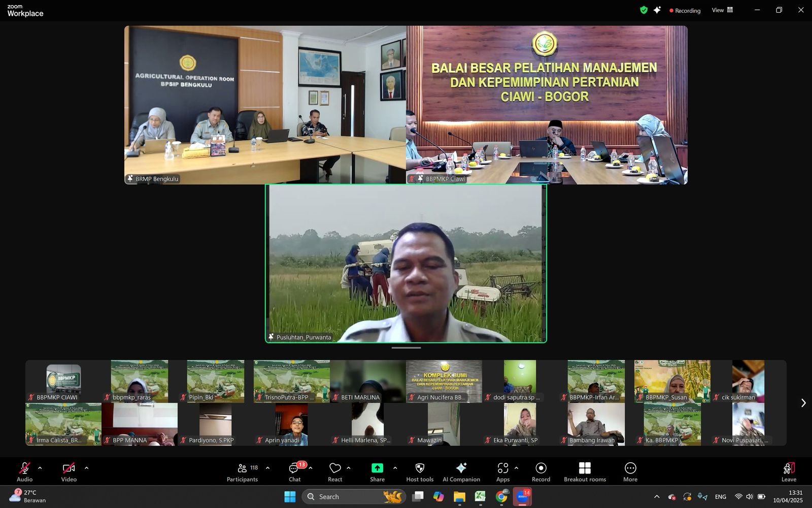Select the cik sukirman thumbnail
Image resolution: width=812 pixels, height=508 pixels.
749,382
